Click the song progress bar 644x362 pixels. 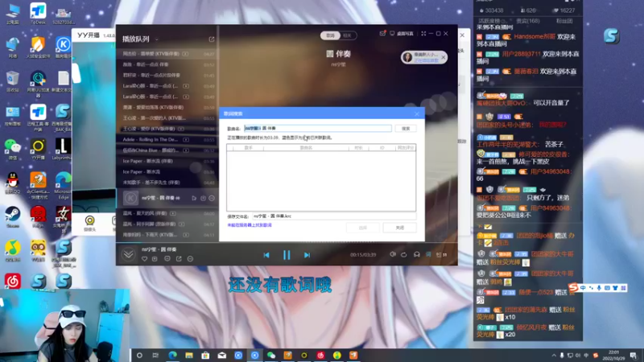[287, 242]
